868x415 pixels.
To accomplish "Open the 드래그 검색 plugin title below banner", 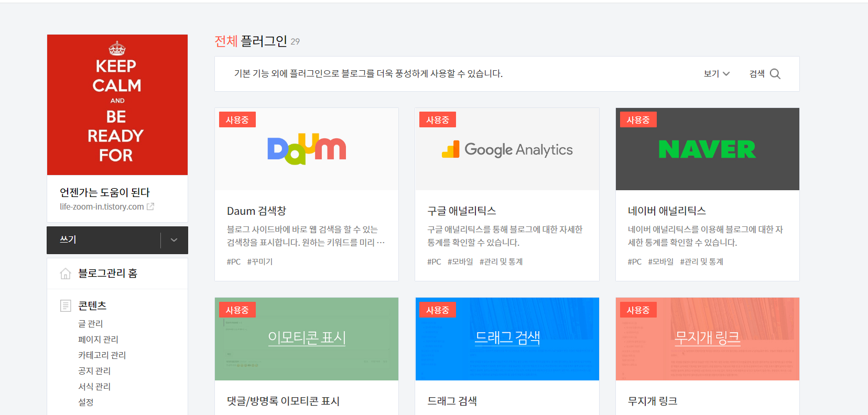I will click(452, 401).
